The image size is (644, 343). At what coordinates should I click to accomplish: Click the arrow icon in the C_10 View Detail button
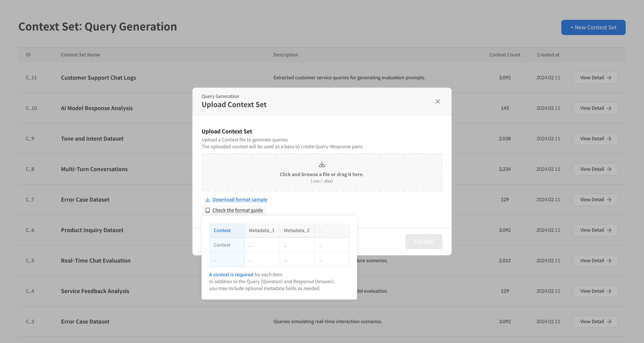point(609,108)
